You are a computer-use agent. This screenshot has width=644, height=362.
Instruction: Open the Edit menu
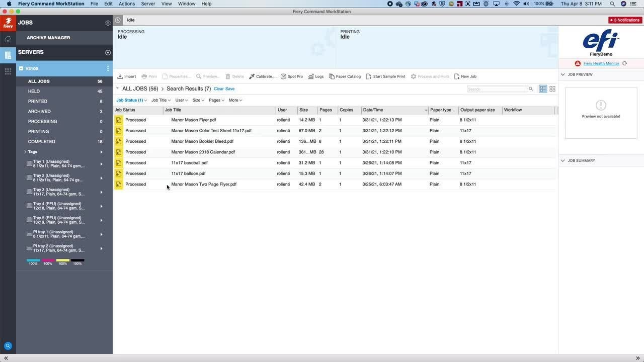(x=109, y=4)
